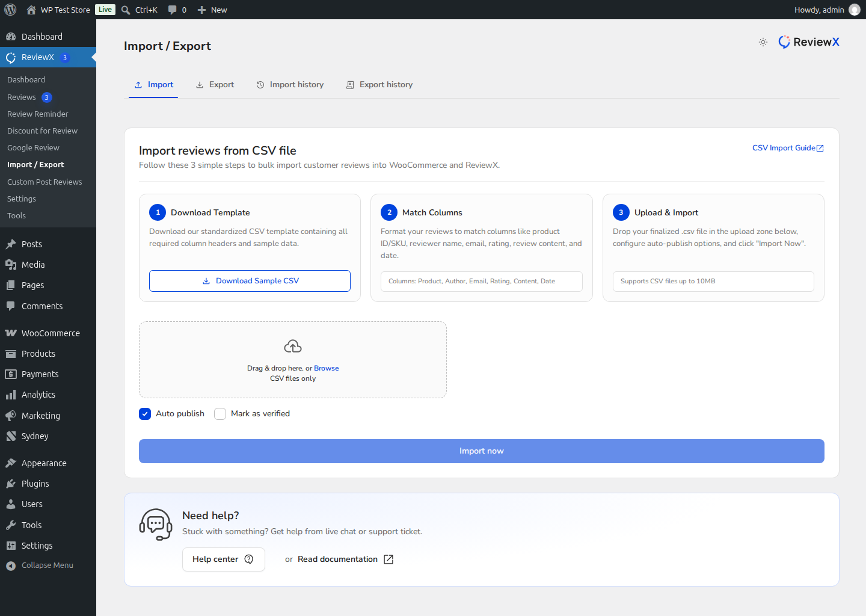The height and width of the screenshot is (616, 866).
Task: Open the Read documentation link
Action: coord(345,559)
